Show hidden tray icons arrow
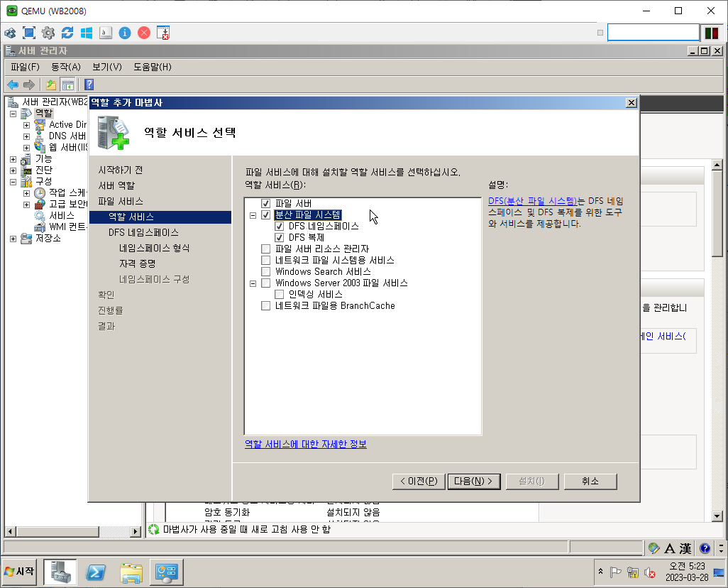Viewport: 728px width, 588px height. click(600, 571)
